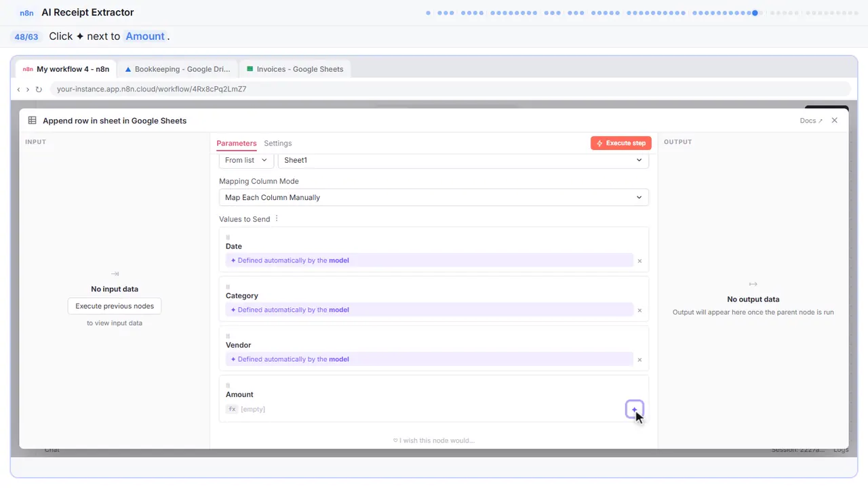Remove the Category field's model-defined value
The image size is (868, 488).
639,310
